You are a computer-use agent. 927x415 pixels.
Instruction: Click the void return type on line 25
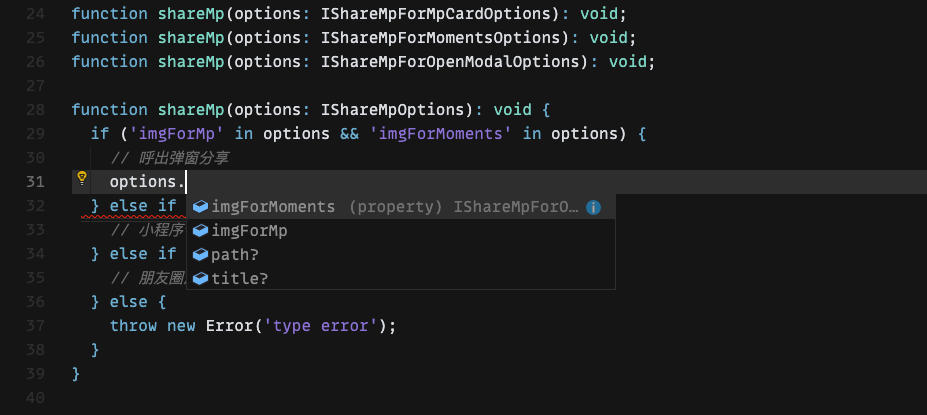click(x=609, y=38)
